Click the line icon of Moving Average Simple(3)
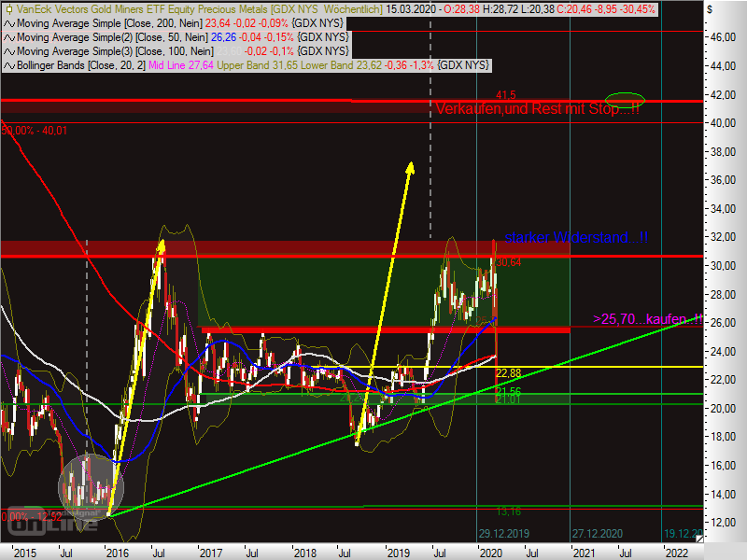Image resolution: width=747 pixels, height=560 pixels. click(9, 51)
